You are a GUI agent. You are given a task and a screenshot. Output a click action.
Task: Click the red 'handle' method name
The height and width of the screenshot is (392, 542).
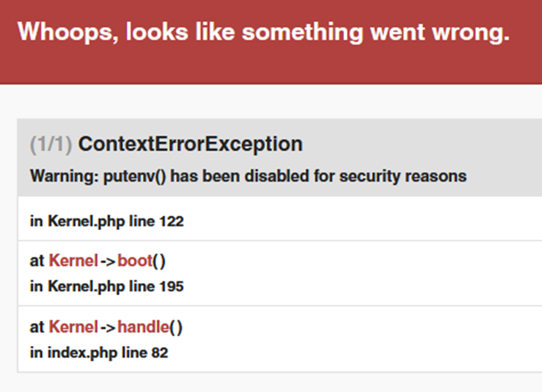click(x=142, y=327)
